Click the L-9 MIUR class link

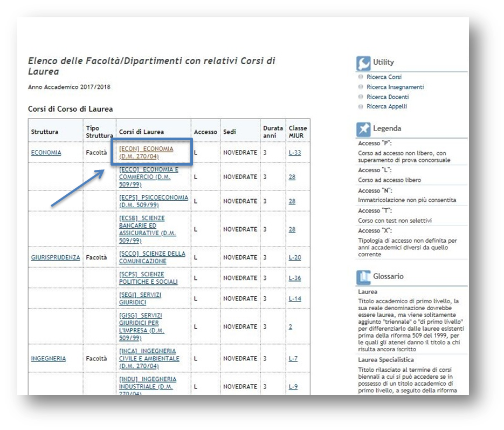(x=293, y=386)
